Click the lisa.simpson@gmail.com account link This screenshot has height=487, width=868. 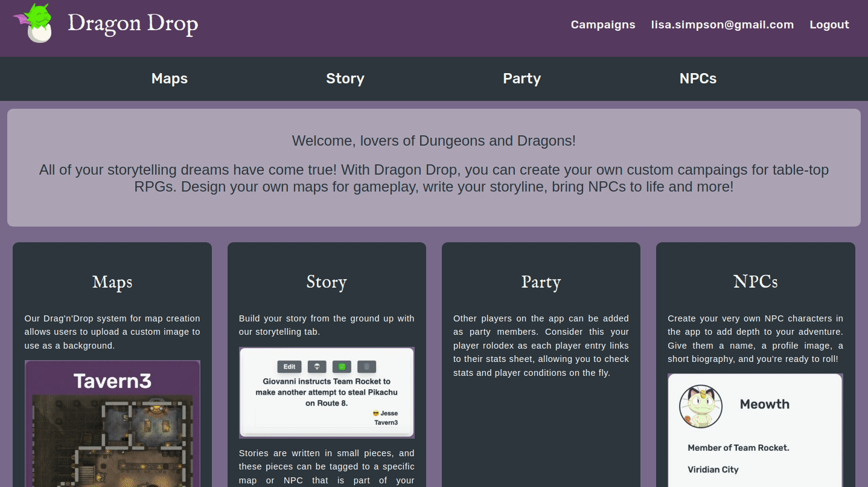(723, 25)
